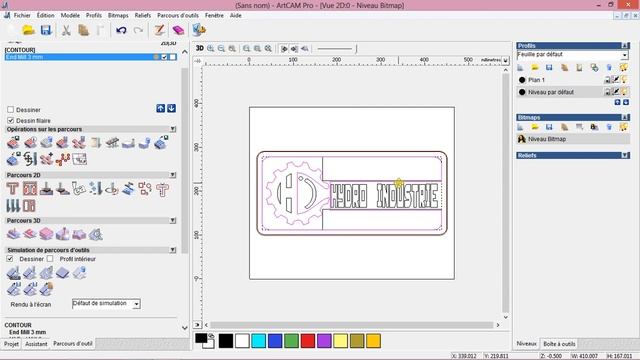
Task: Collapse the Opérations sur les parcours section
Action: coord(173,129)
